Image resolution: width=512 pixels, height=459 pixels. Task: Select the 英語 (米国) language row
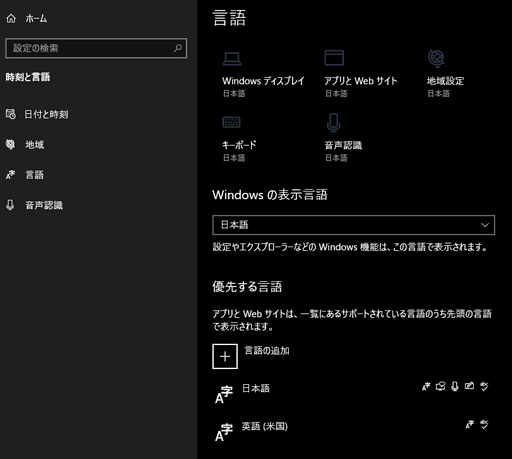point(353,432)
